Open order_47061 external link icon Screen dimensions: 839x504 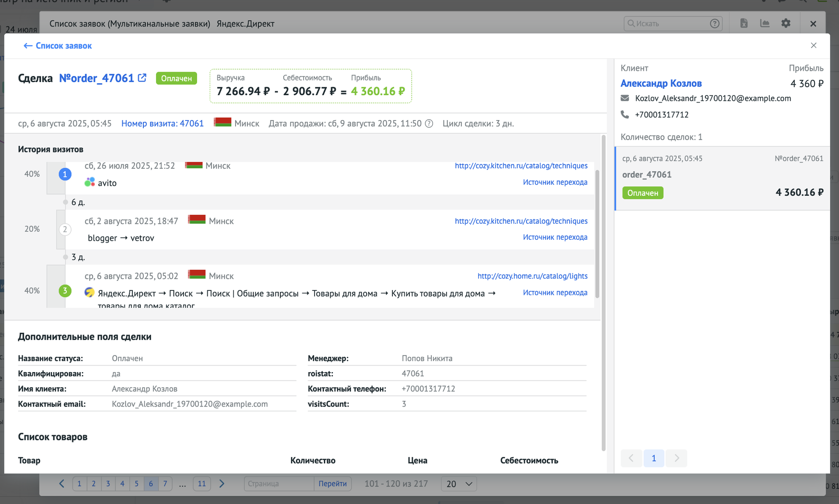[142, 78]
